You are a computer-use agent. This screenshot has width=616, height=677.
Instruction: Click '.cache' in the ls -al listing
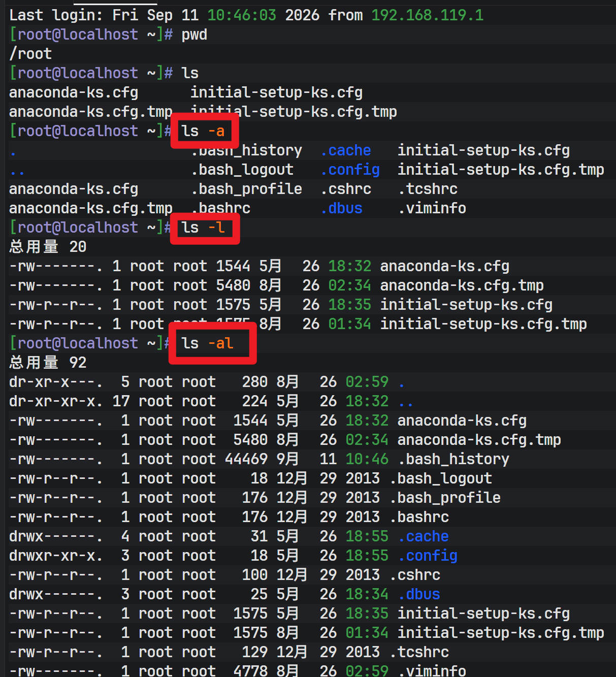(424, 536)
